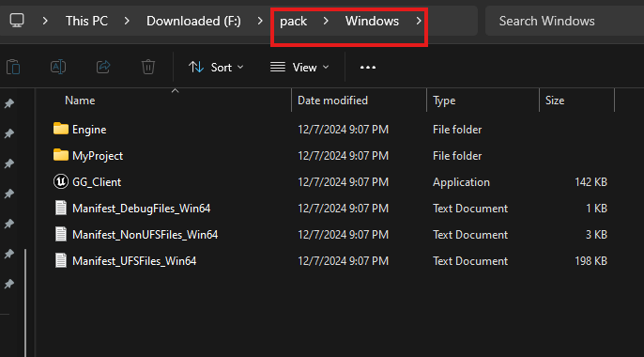
Task: Open the View dropdown
Action: 299,68
